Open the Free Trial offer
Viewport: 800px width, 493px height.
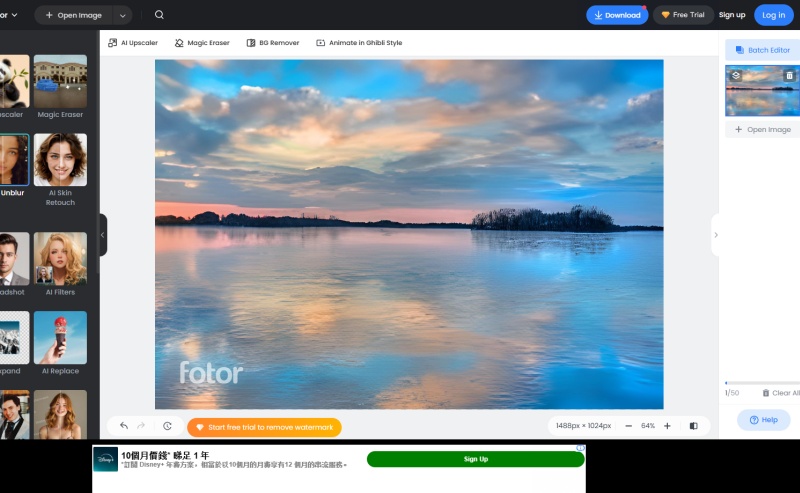point(683,15)
